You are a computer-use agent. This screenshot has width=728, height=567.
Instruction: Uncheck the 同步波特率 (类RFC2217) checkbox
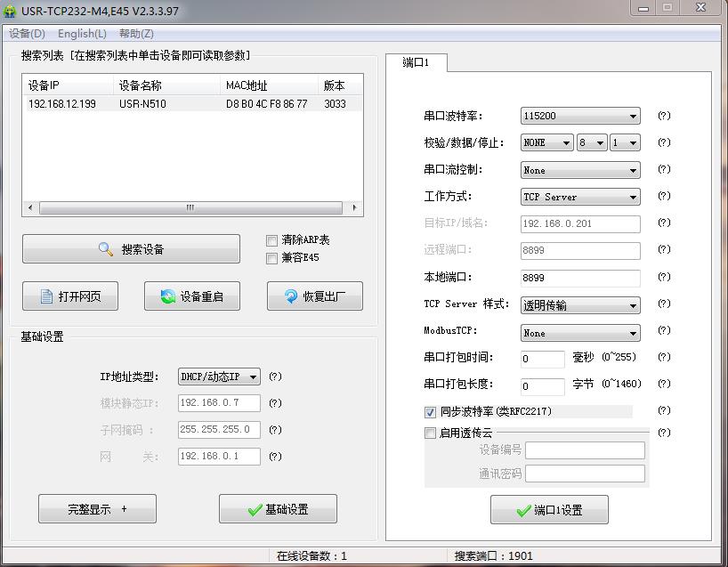point(431,412)
